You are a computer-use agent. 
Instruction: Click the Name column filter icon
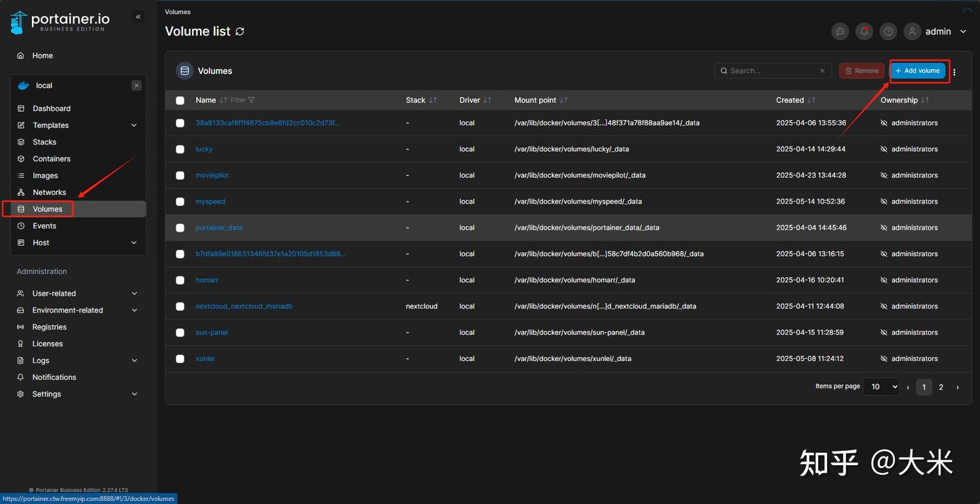click(251, 100)
